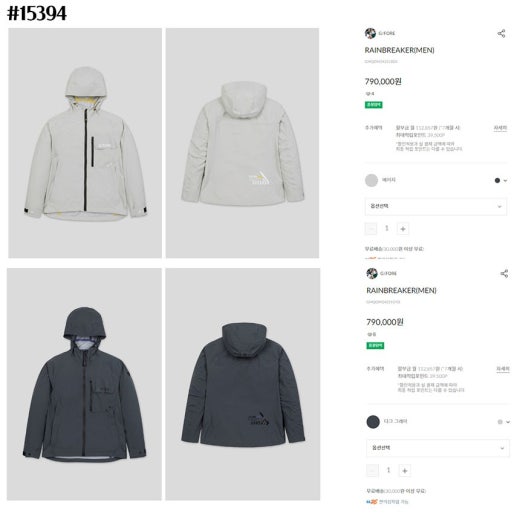Viewport: 520px width, 528px height.
Task: Open the beige jacket front view image
Action: pyautogui.click(x=85, y=143)
